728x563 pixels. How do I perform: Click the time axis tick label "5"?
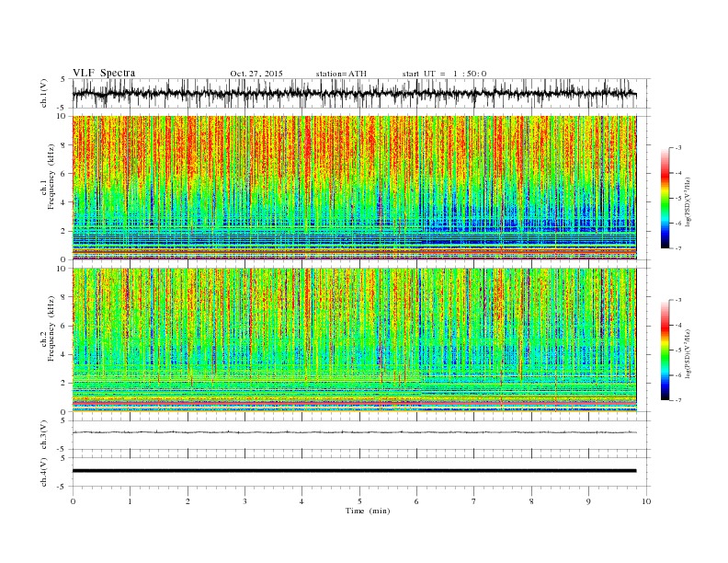coord(359,501)
